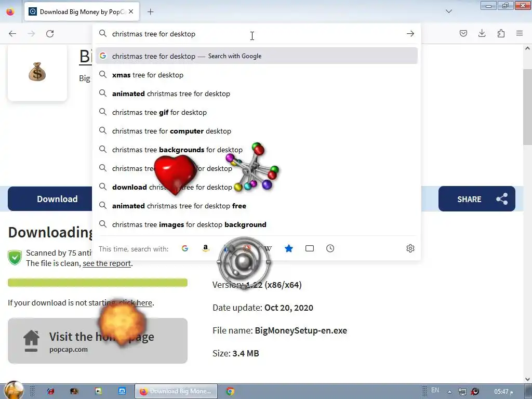Viewport: 532px width, 399px height.
Task: Go back using the browser back arrow
Action: point(12,34)
